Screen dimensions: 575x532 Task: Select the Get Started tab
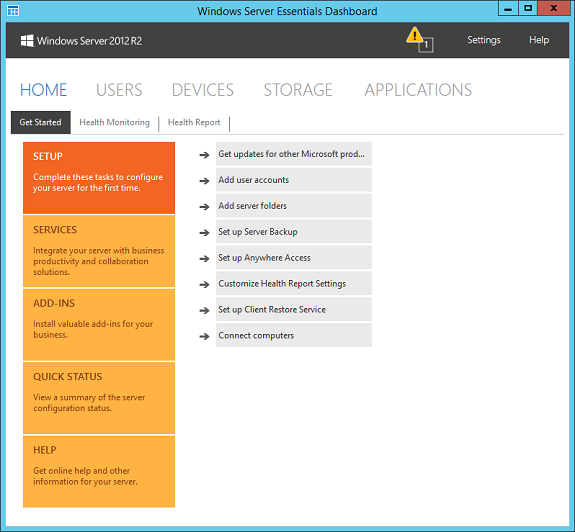(x=41, y=122)
